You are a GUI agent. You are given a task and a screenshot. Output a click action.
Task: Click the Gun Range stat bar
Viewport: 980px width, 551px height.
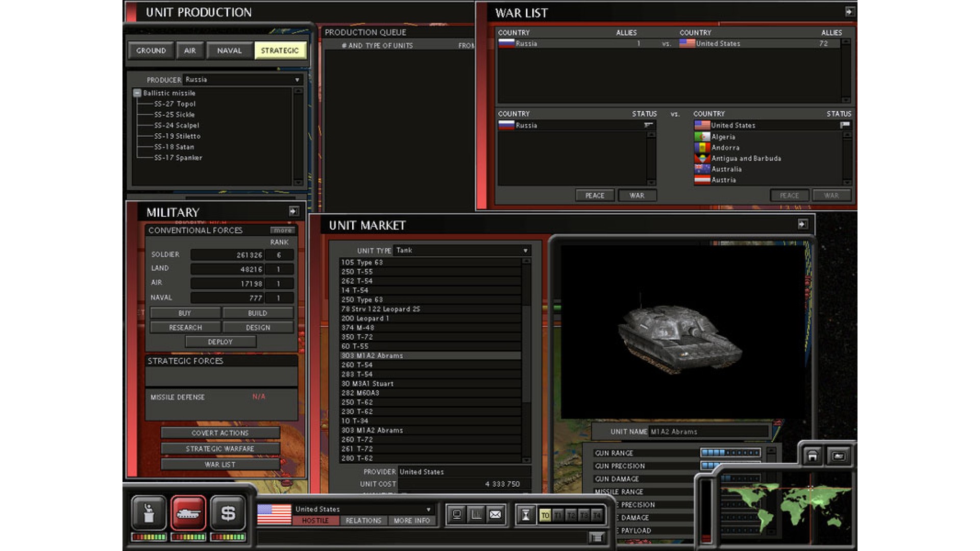click(x=730, y=453)
